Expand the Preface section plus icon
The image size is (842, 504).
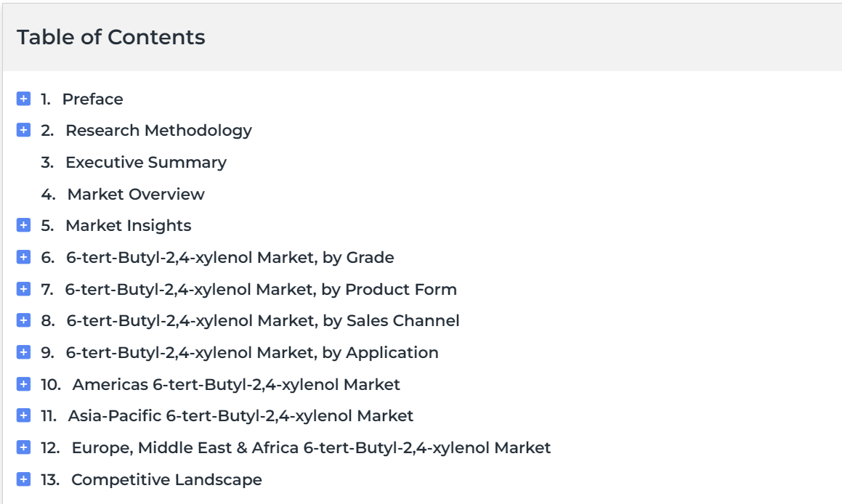coord(24,99)
